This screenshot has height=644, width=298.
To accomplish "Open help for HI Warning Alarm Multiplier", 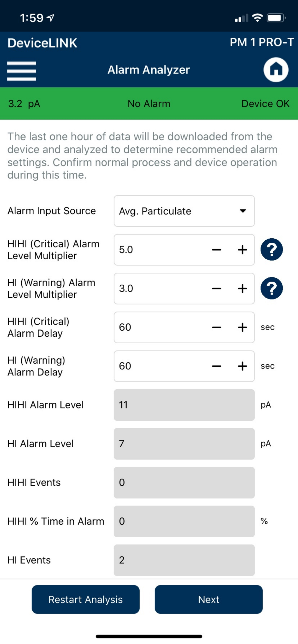I will pyautogui.click(x=271, y=288).
